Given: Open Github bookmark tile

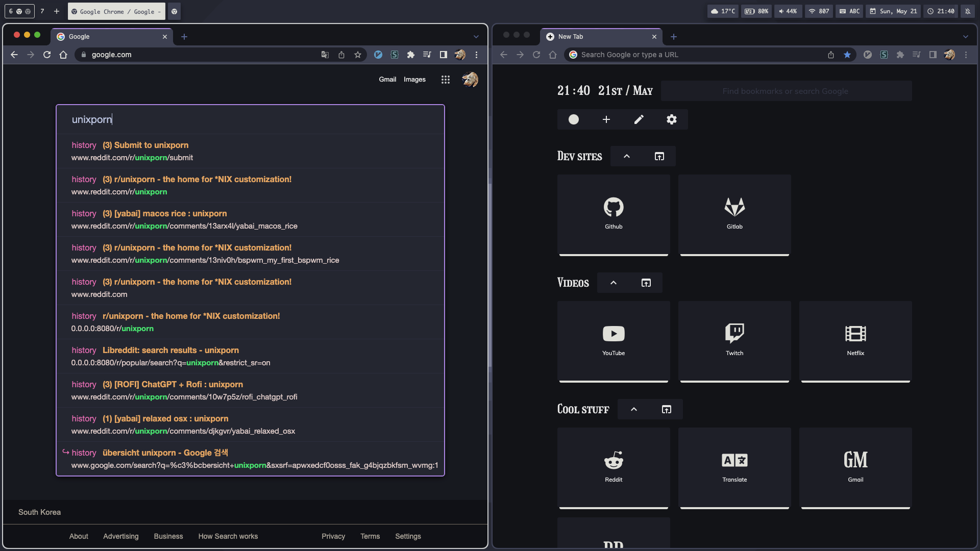Looking at the screenshot, I should pyautogui.click(x=614, y=214).
